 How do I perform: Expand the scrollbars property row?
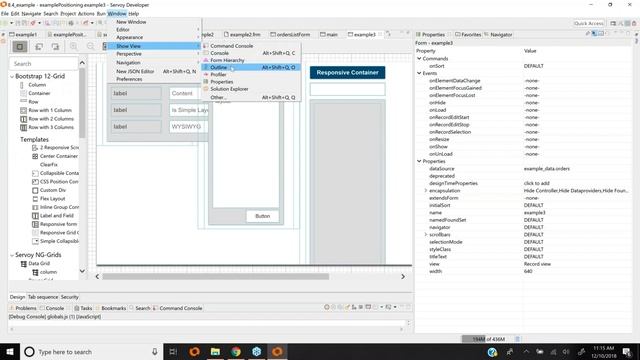(426, 235)
